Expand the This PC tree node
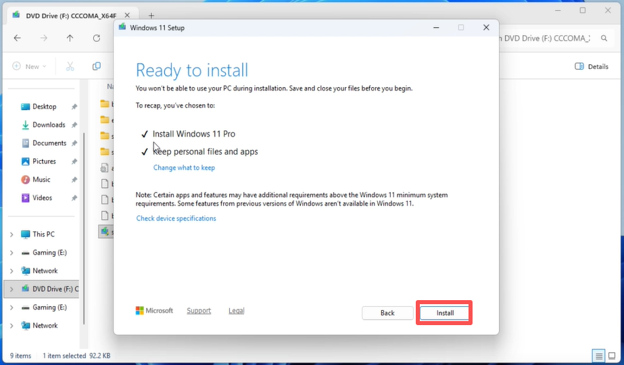The image size is (624, 365). point(12,234)
